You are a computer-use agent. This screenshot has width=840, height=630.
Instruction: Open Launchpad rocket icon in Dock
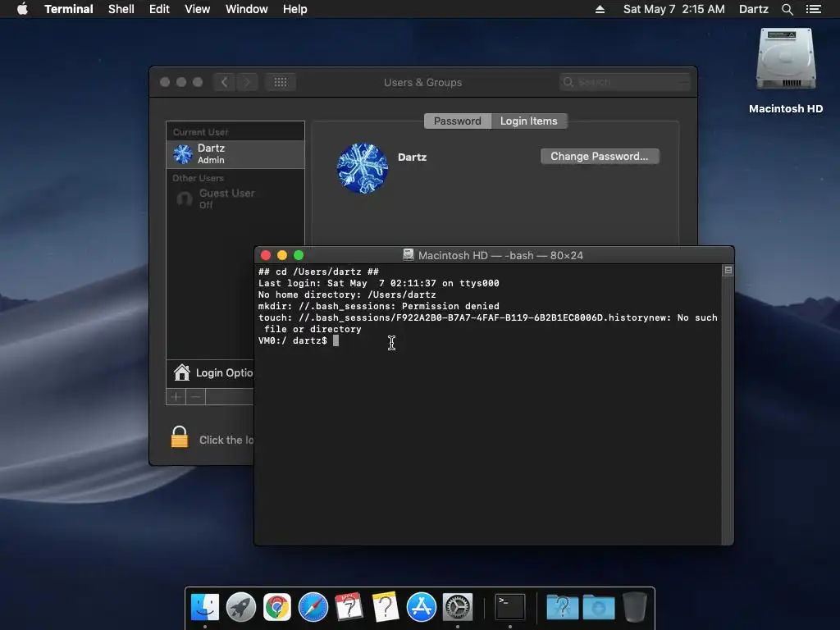(241, 608)
